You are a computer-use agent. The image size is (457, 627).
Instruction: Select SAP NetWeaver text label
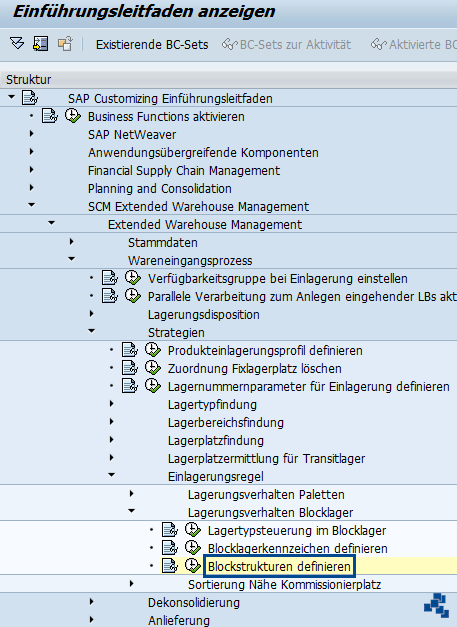tap(132, 135)
